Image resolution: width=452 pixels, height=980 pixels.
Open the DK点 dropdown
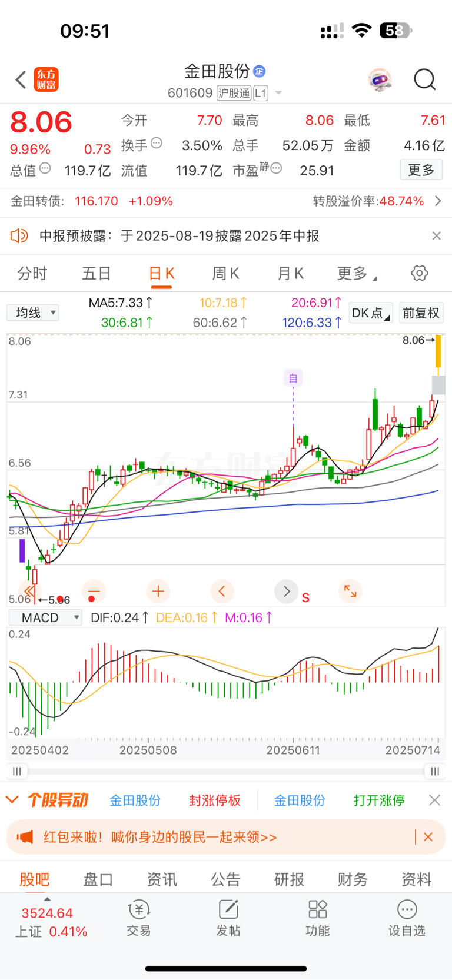coord(371,313)
